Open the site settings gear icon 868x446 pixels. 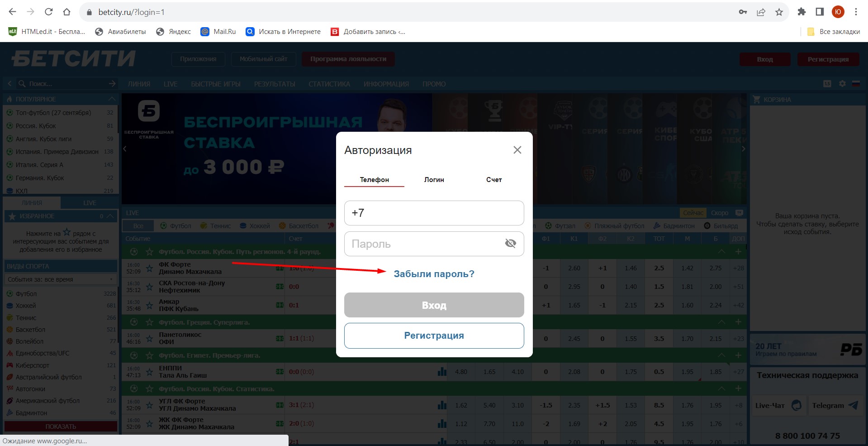(842, 84)
